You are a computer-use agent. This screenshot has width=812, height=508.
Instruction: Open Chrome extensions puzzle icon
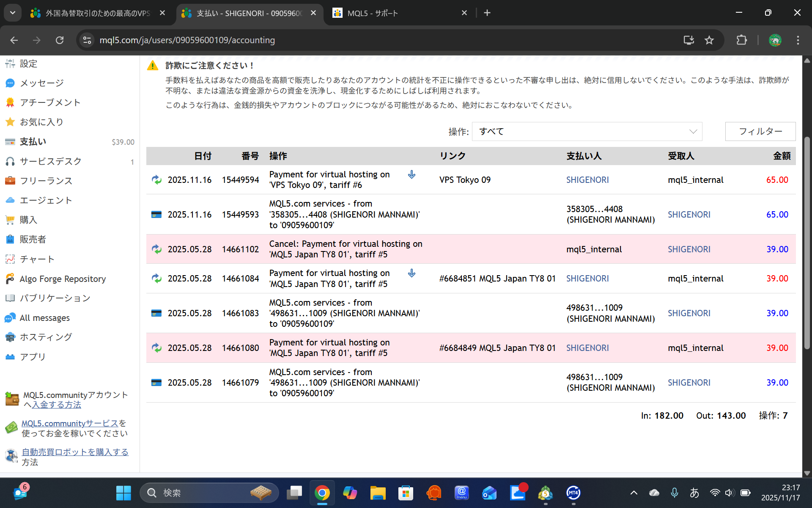click(741, 40)
